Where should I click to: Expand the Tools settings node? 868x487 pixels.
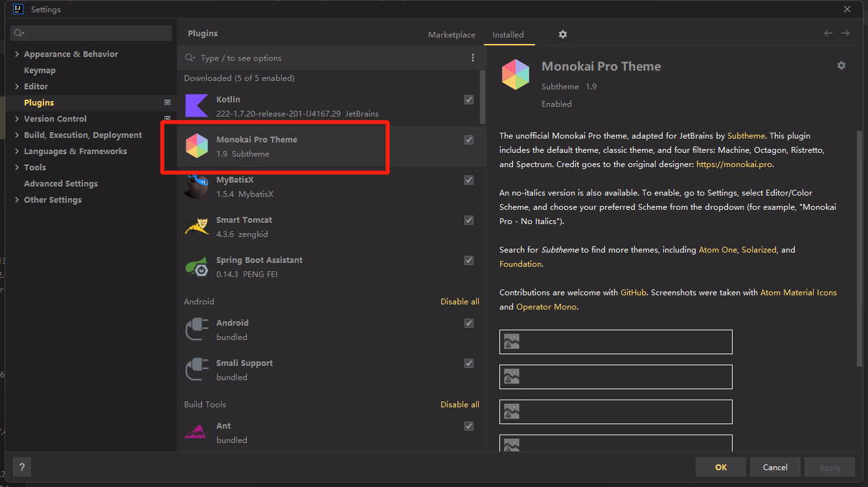17,167
